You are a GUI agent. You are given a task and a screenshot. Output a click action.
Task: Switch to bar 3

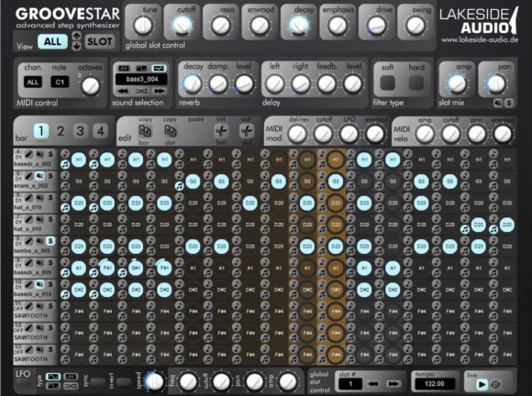click(81, 131)
